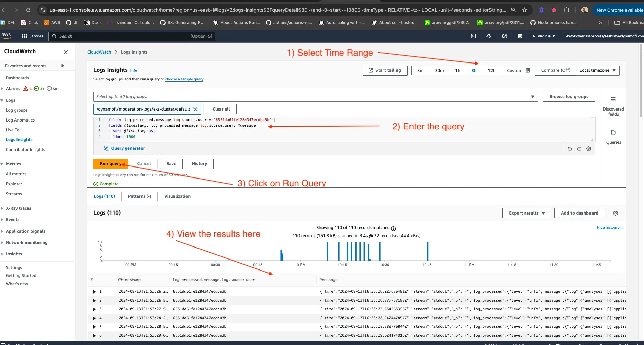Go back in browser history
The width and height of the screenshot is (644, 345).
click(3, 10)
